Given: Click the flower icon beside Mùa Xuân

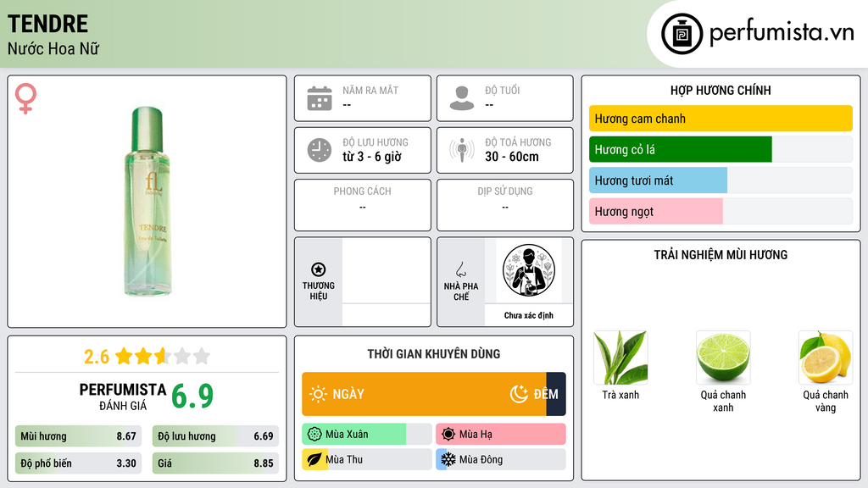Looking at the screenshot, I should tap(314, 435).
